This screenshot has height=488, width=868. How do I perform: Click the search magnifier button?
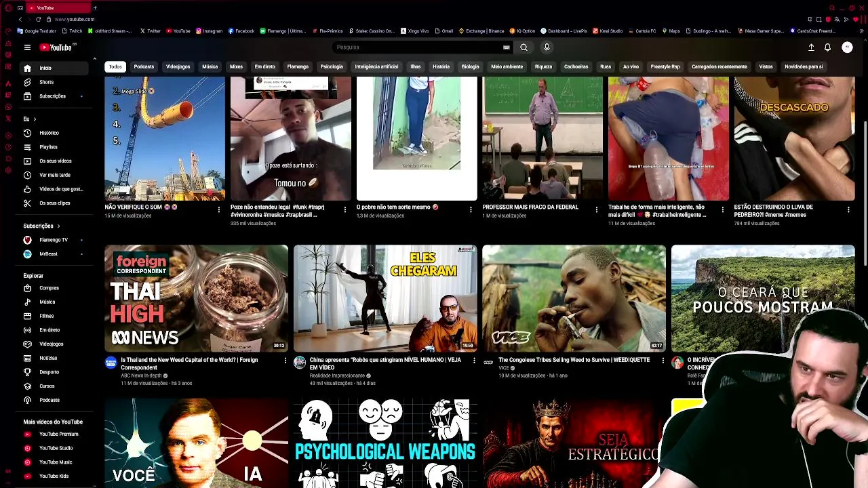coord(524,47)
